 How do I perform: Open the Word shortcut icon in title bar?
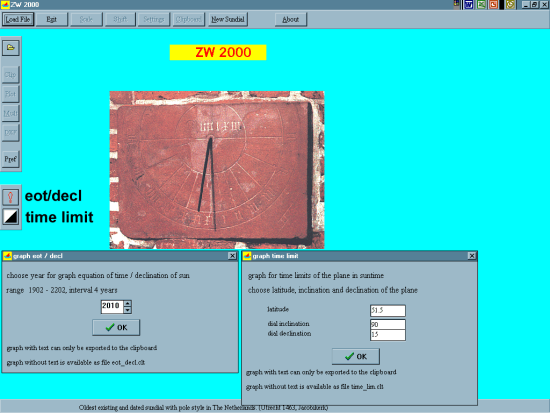pyautogui.click(x=469, y=5)
